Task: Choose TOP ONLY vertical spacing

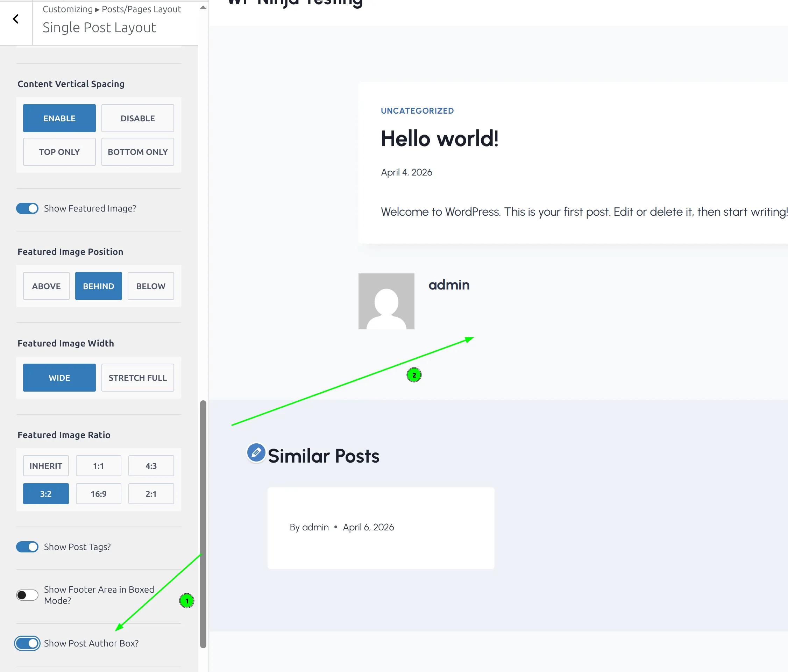Action: tap(59, 152)
